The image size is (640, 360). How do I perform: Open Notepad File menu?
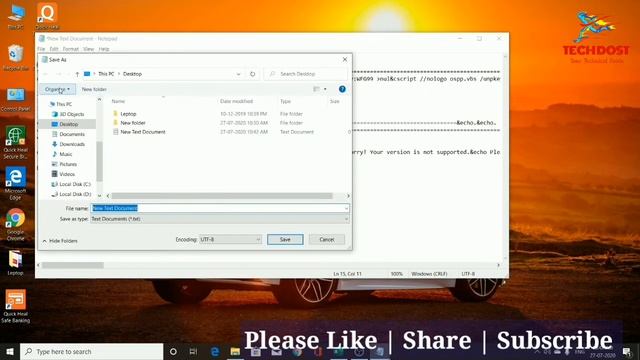[x=41, y=49]
